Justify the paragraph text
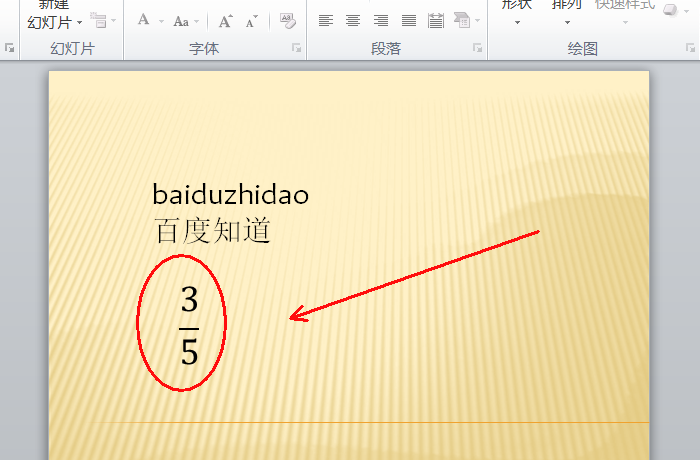Screen dimensions: 700x460 coord(408,21)
